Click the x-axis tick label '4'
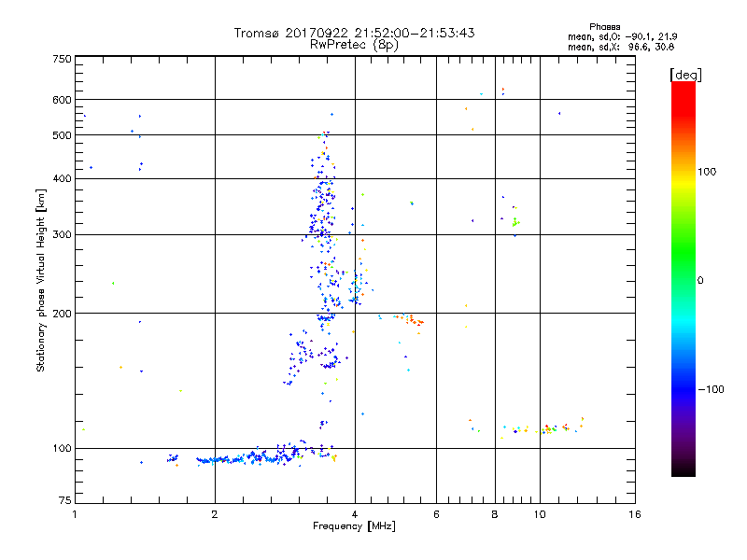This screenshot has height=560, width=747. pyautogui.click(x=355, y=514)
